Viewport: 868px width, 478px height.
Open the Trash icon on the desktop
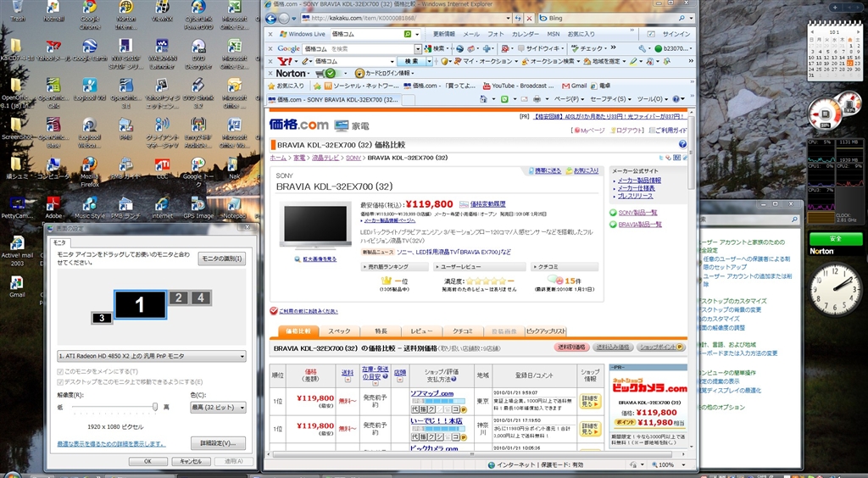click(17, 11)
